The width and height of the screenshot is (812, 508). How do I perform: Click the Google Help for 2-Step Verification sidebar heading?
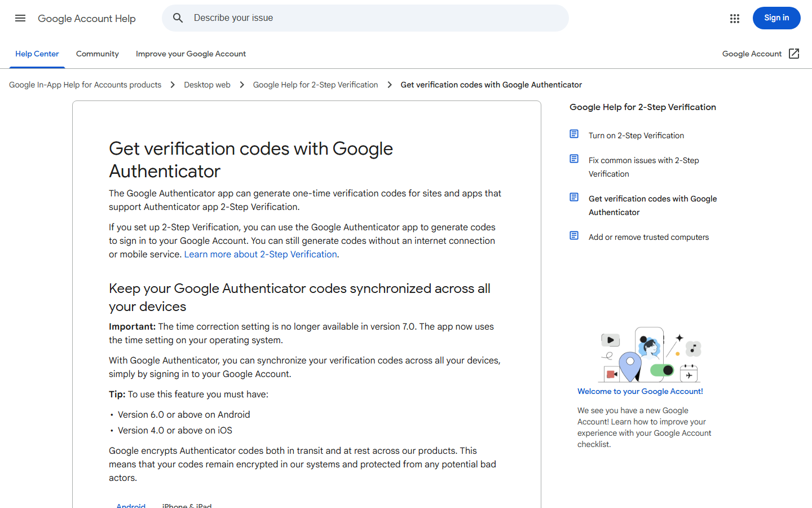pyautogui.click(x=643, y=107)
